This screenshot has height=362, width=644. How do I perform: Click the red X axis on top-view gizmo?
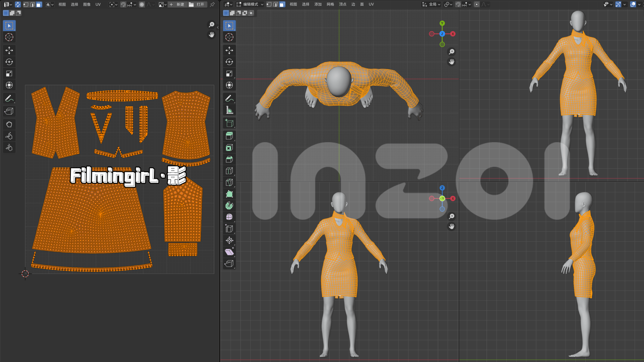(453, 34)
